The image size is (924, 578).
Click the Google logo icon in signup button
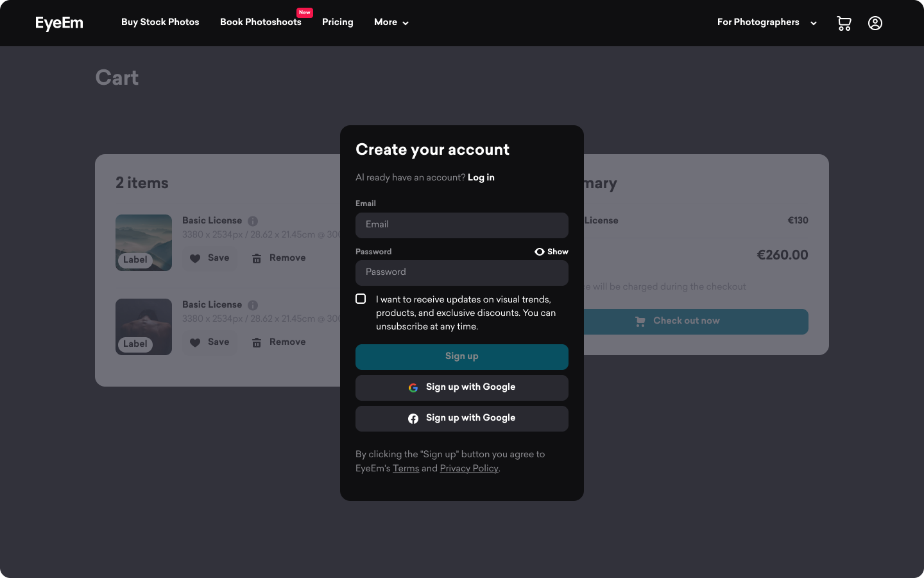click(413, 388)
